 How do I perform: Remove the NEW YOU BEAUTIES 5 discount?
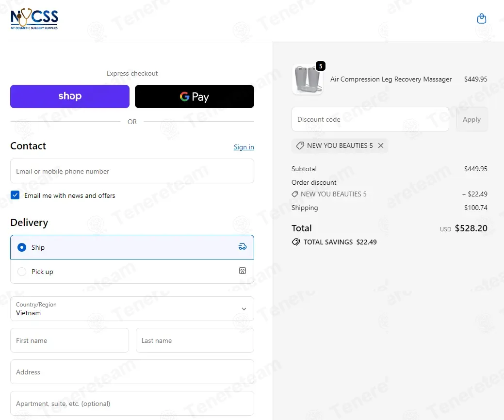(x=381, y=145)
